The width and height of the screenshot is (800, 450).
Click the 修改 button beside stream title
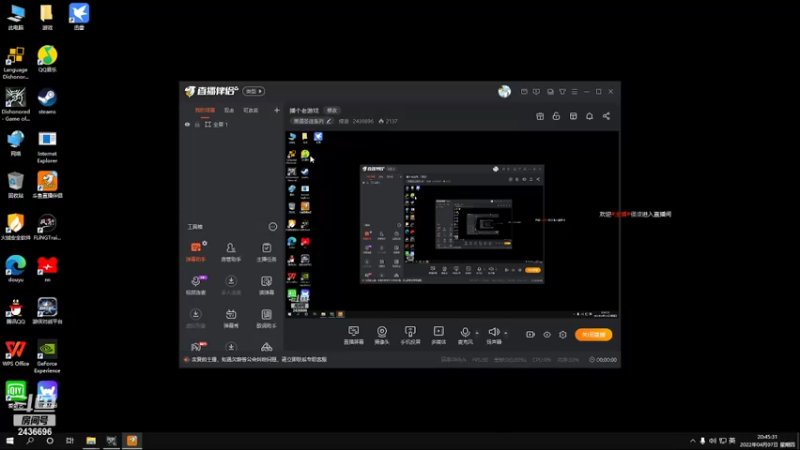pos(332,110)
